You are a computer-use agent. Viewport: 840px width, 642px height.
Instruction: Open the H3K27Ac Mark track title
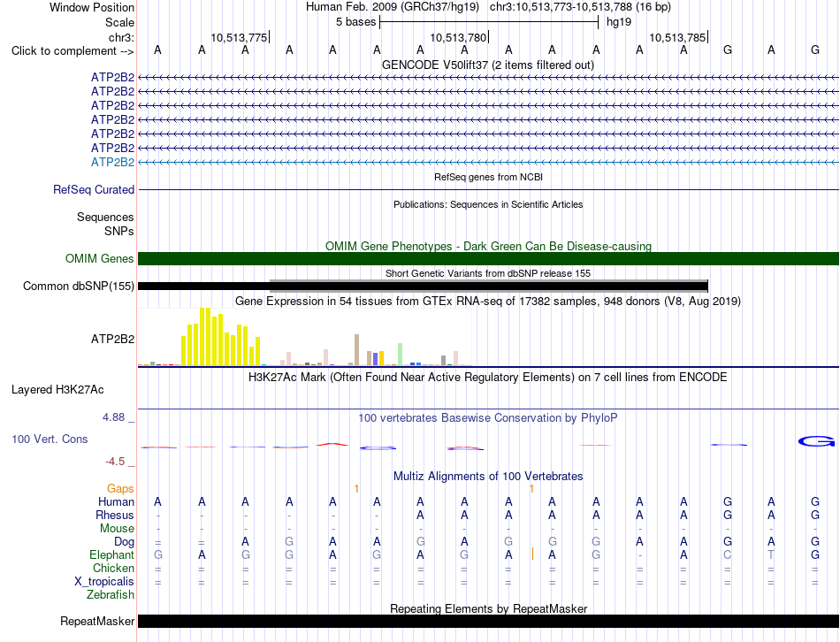pyautogui.click(x=488, y=378)
